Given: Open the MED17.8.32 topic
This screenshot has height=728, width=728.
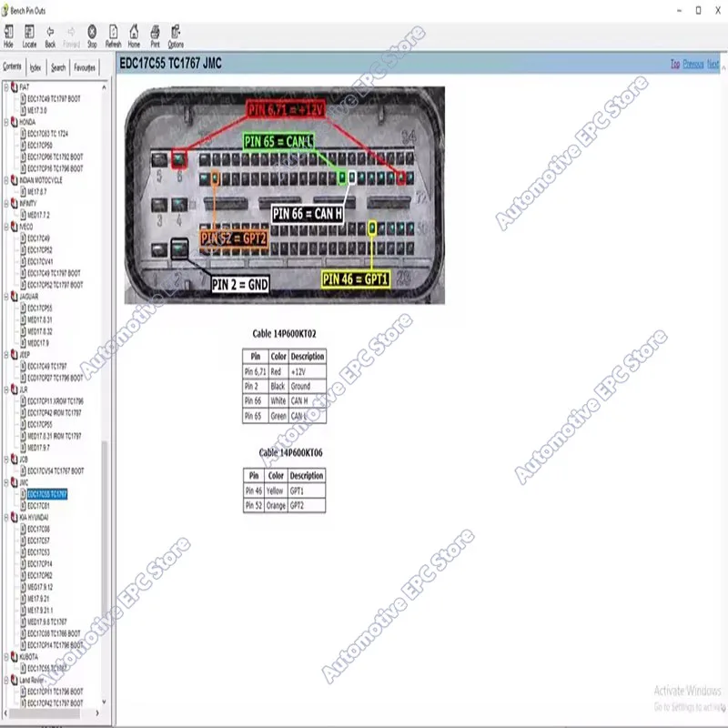Looking at the screenshot, I should click(x=40, y=331).
